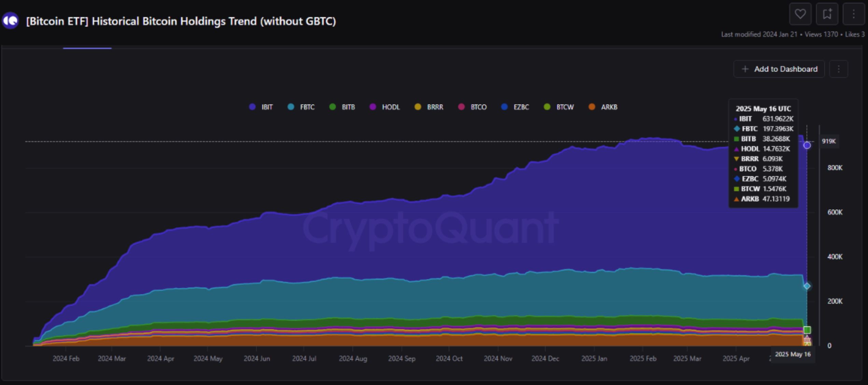The width and height of the screenshot is (868, 385).
Task: Click the 2024 Dec x-axis label
Action: 545,358
